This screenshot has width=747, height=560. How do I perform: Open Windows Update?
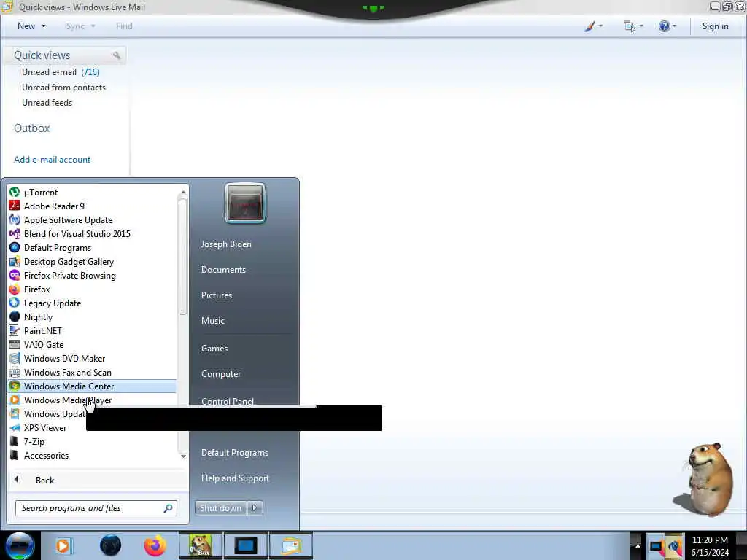coord(47,414)
